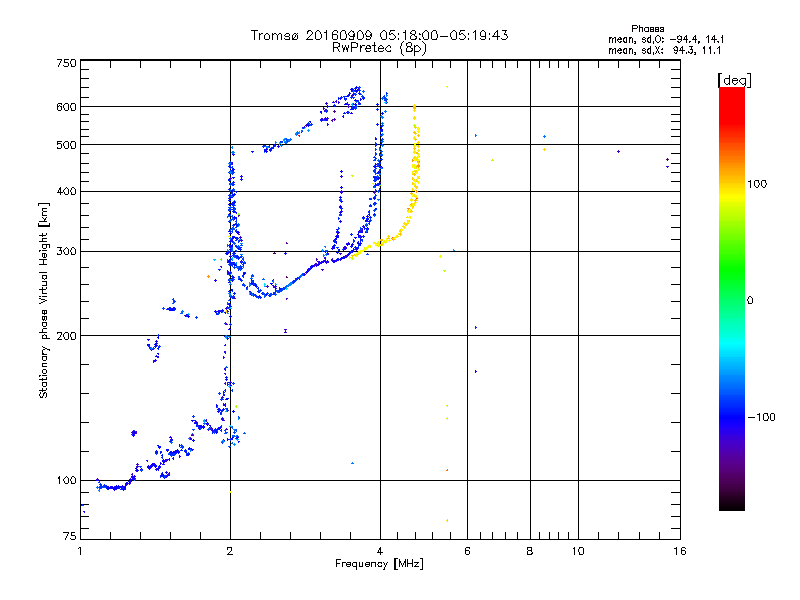Click y-axis tick label "600"
800x600 pixels.
(x=66, y=107)
